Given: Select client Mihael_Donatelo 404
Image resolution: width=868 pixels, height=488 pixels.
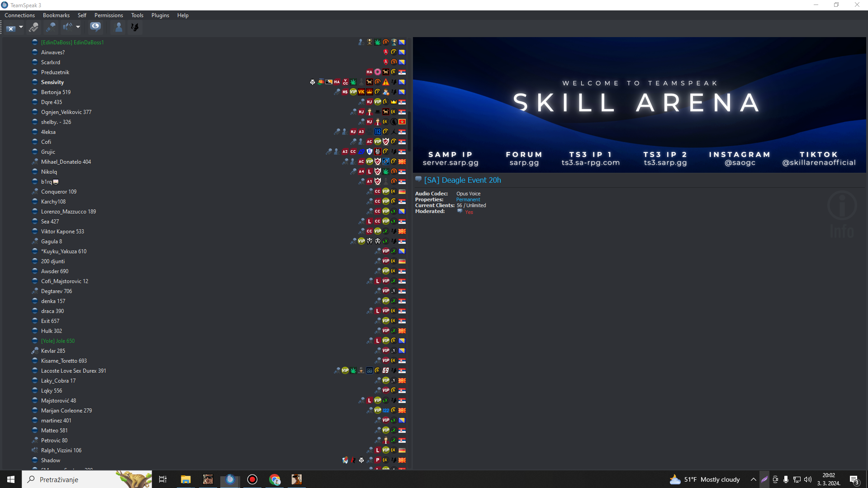Looking at the screenshot, I should tap(66, 162).
